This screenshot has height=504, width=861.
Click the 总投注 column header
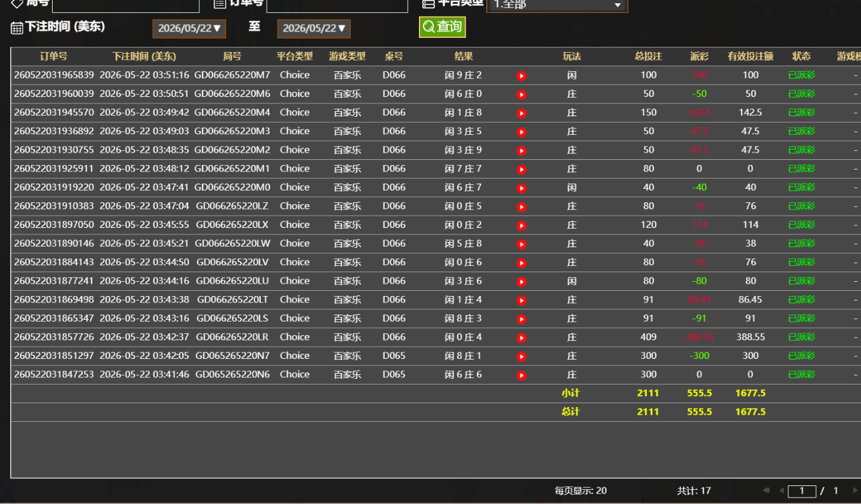648,56
